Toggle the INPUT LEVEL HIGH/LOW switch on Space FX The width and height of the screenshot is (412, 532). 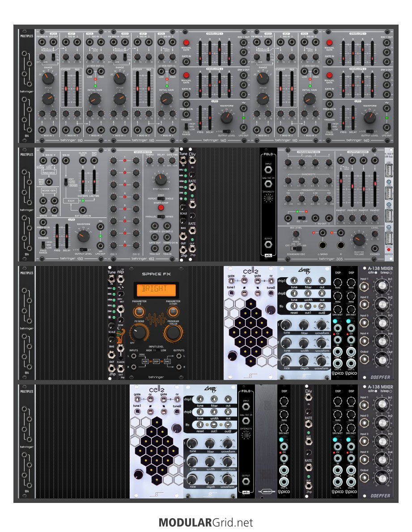point(156,350)
